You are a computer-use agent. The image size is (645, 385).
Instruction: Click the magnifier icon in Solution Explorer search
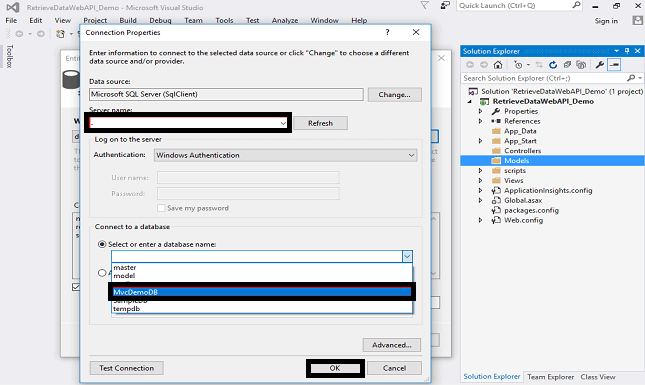click(x=631, y=78)
